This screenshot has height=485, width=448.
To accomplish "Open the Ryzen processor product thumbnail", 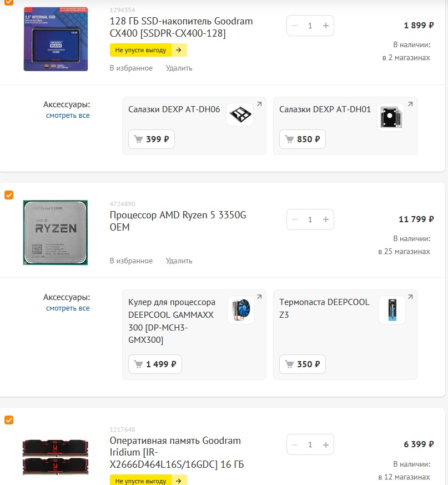I will pos(56,233).
